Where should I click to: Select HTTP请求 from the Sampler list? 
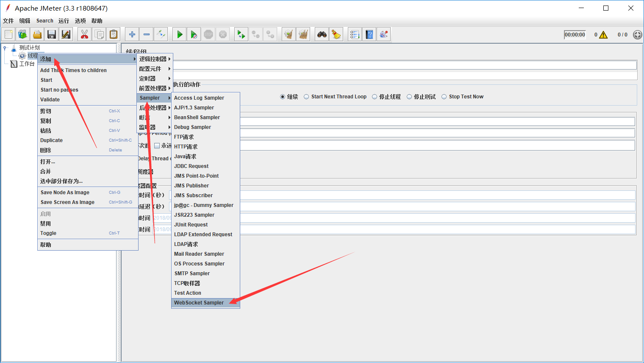click(x=205, y=147)
